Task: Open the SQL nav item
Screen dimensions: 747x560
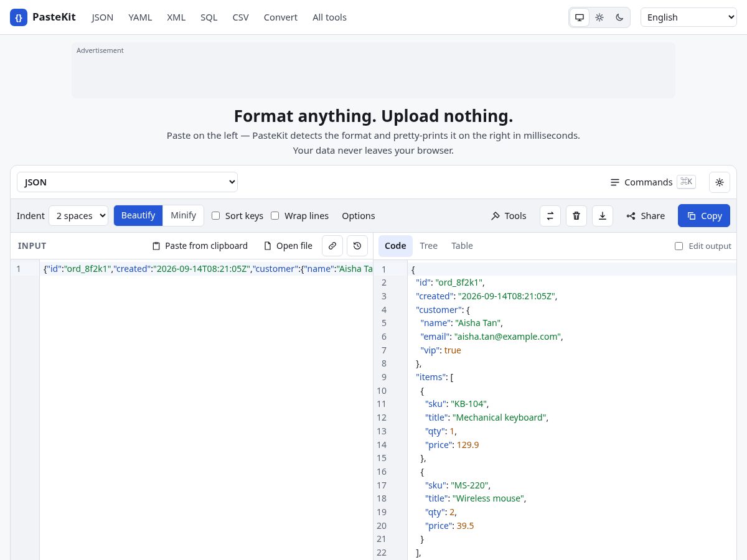Action: pos(209,17)
